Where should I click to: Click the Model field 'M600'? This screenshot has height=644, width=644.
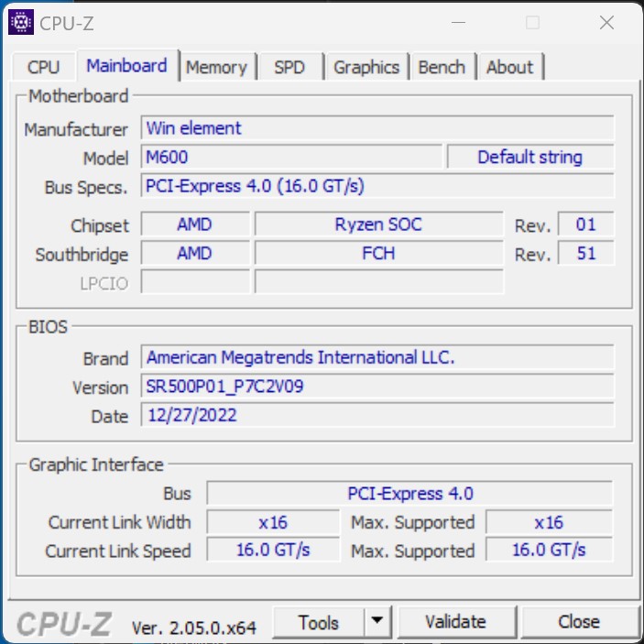coord(291,157)
